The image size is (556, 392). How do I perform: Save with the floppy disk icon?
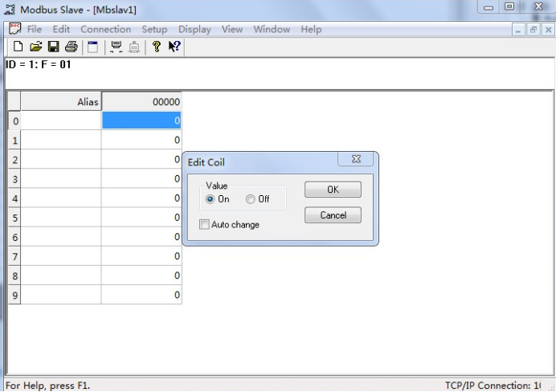pyautogui.click(x=54, y=47)
